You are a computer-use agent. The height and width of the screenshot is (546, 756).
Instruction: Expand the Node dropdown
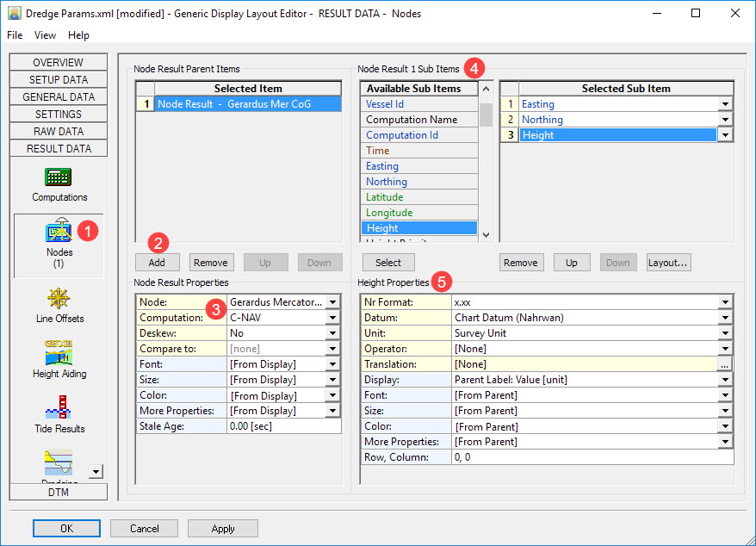[333, 302]
